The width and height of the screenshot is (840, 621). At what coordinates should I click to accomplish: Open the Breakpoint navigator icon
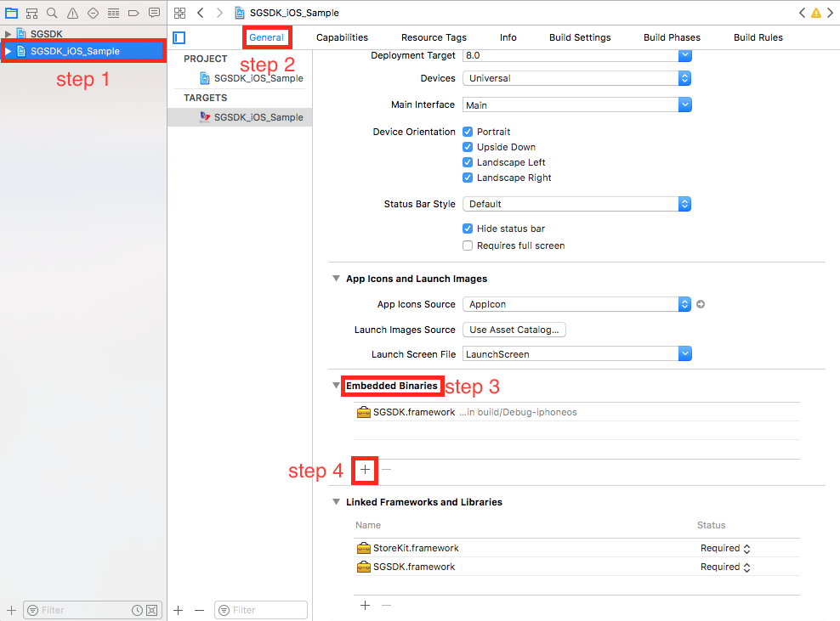pos(133,13)
